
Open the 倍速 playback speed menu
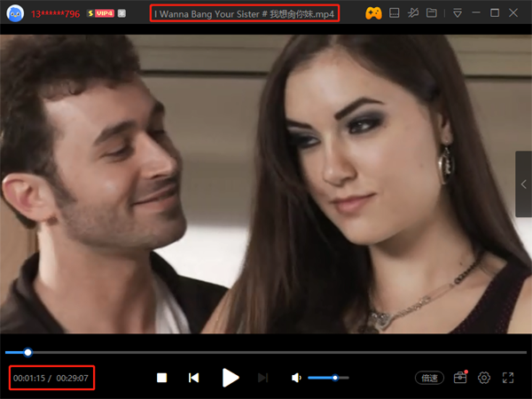pos(430,378)
